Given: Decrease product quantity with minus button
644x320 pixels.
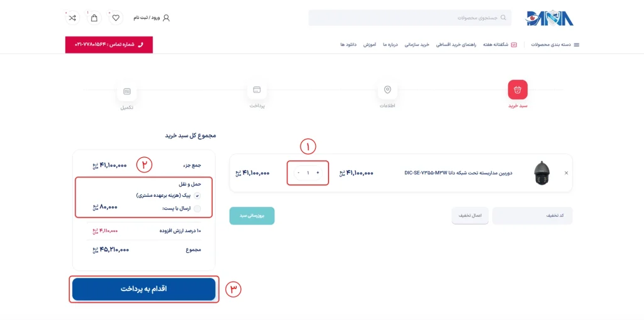Looking at the screenshot, I should 298,173.
